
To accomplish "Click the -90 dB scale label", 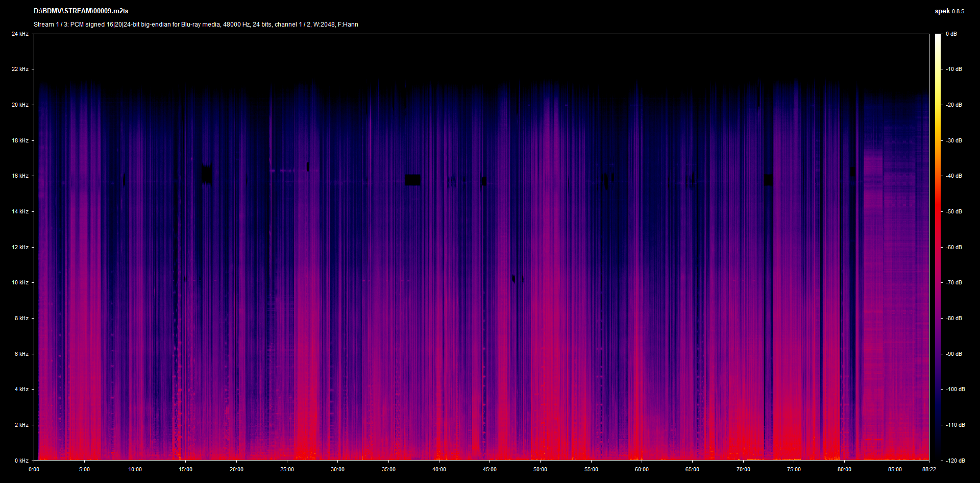I will point(953,354).
